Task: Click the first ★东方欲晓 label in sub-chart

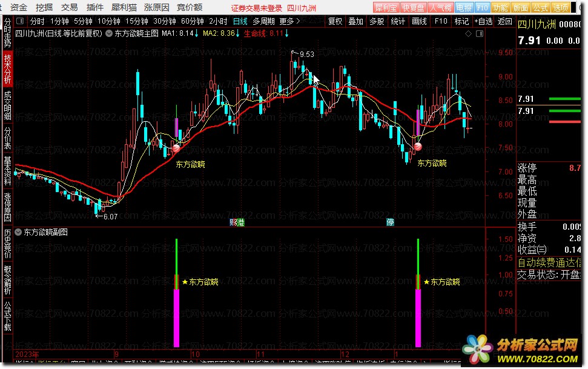Action: [x=200, y=282]
